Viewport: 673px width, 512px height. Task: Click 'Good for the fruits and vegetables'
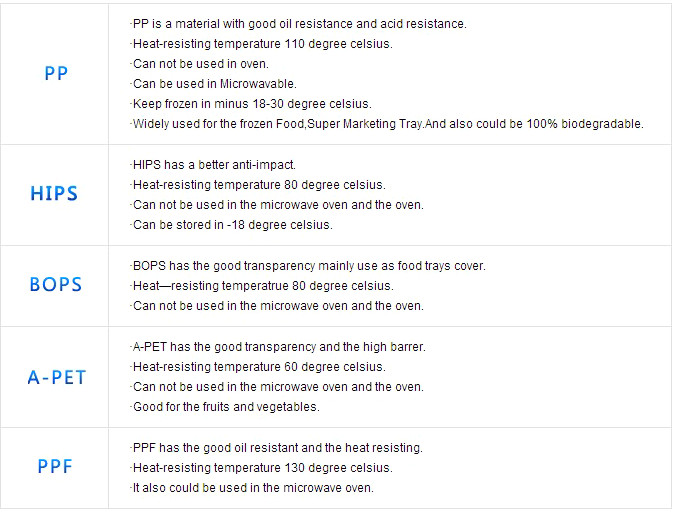[x=225, y=407]
